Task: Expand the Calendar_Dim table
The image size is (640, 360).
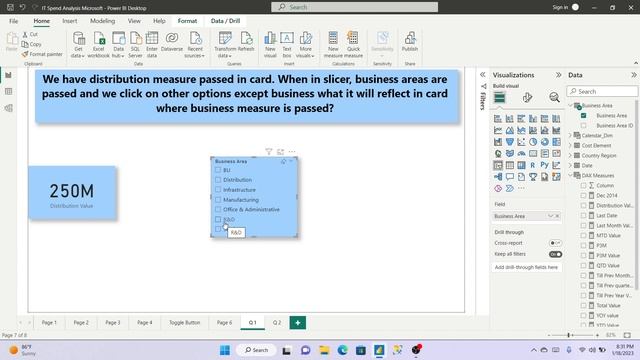Action: [x=570, y=135]
